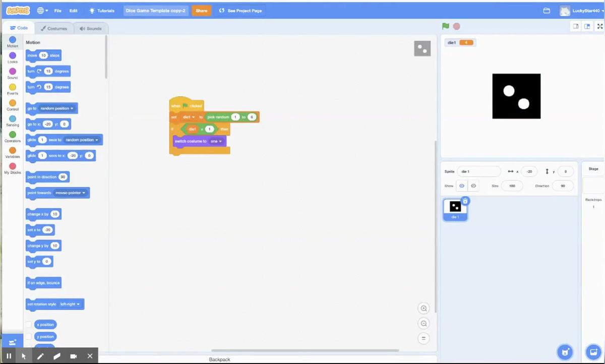Open the Choose a Sprite button

[x=565, y=351]
